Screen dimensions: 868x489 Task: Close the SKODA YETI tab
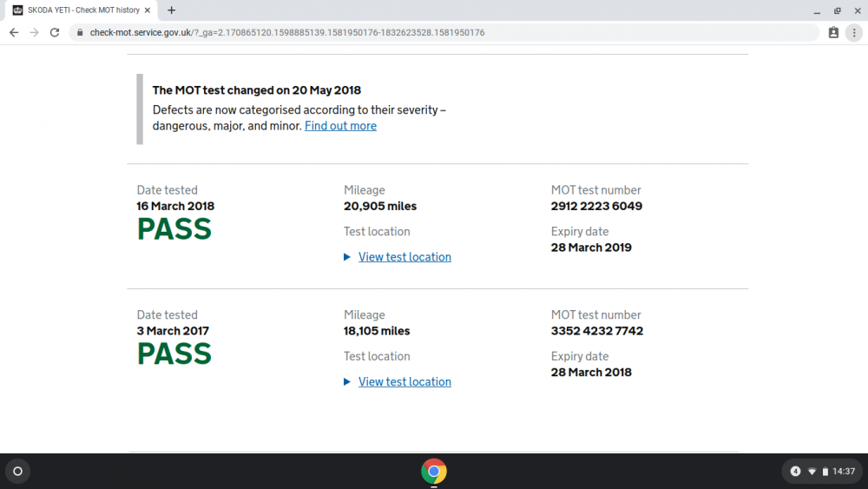(148, 10)
